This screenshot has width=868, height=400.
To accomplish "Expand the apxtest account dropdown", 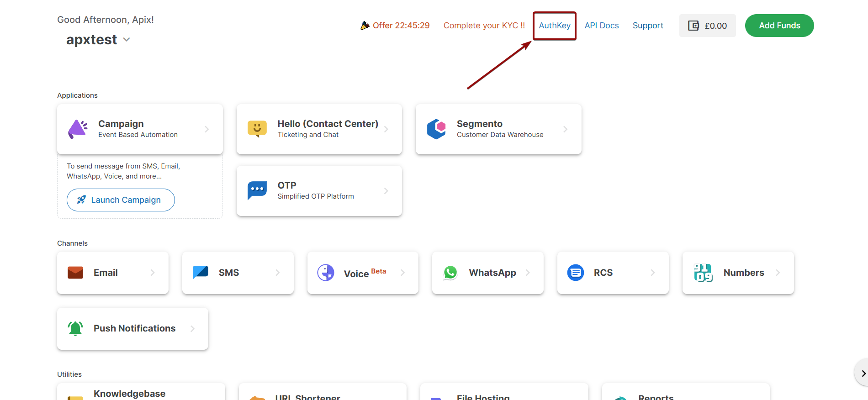I will [x=127, y=40].
